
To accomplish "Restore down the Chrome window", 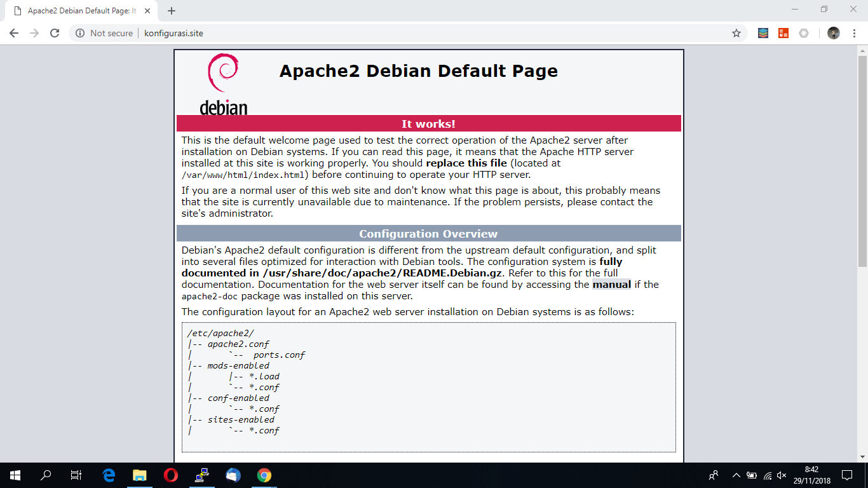I will [x=824, y=10].
